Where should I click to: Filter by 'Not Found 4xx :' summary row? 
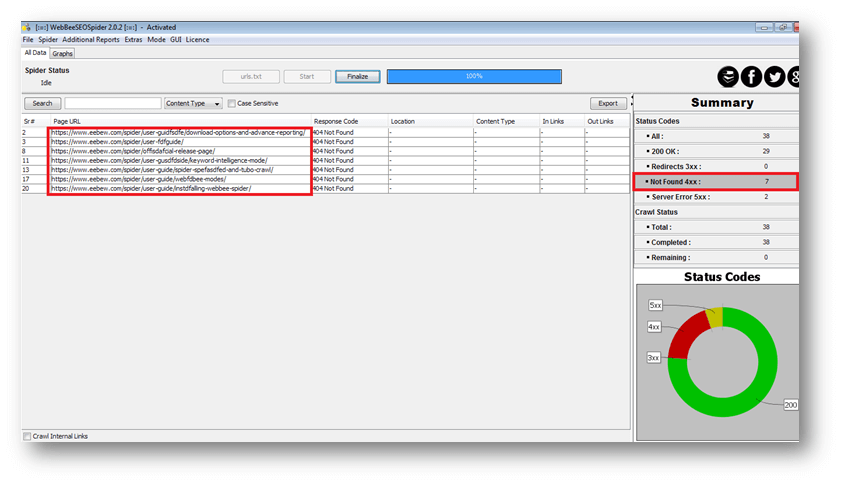716,182
